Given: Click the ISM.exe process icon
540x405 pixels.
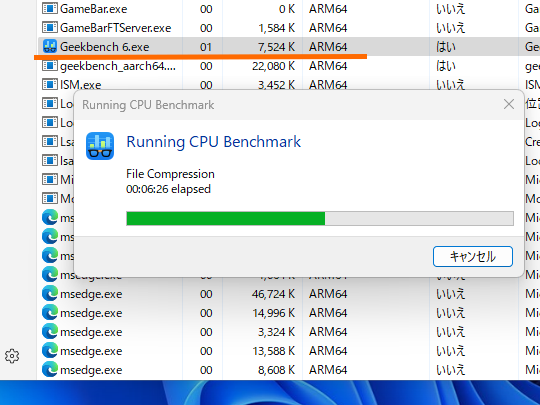Looking at the screenshot, I should point(50,84).
